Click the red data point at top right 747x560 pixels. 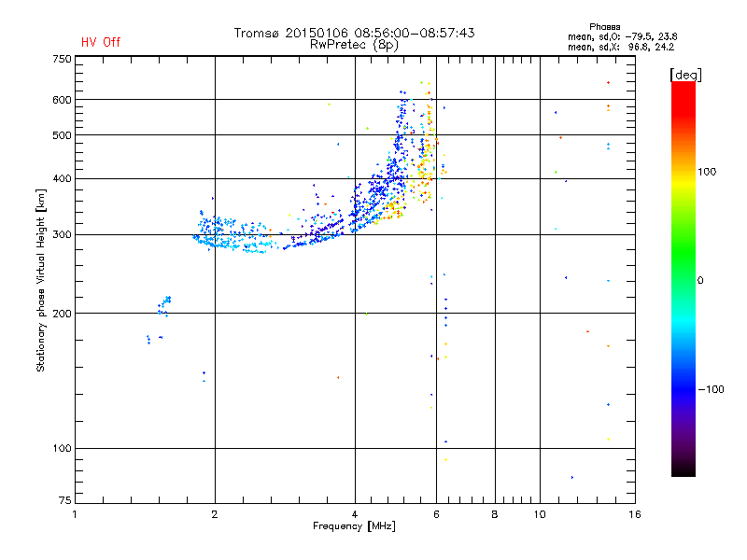click(x=609, y=83)
